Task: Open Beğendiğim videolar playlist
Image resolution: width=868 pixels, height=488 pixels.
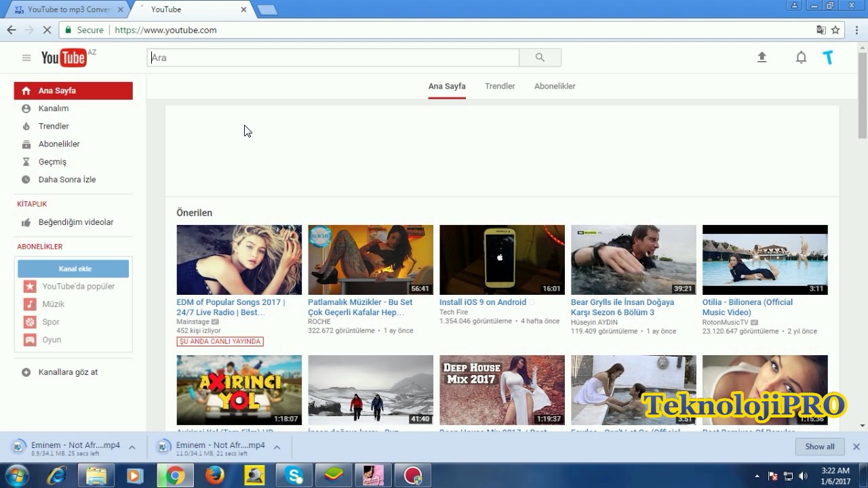Action: coord(76,222)
